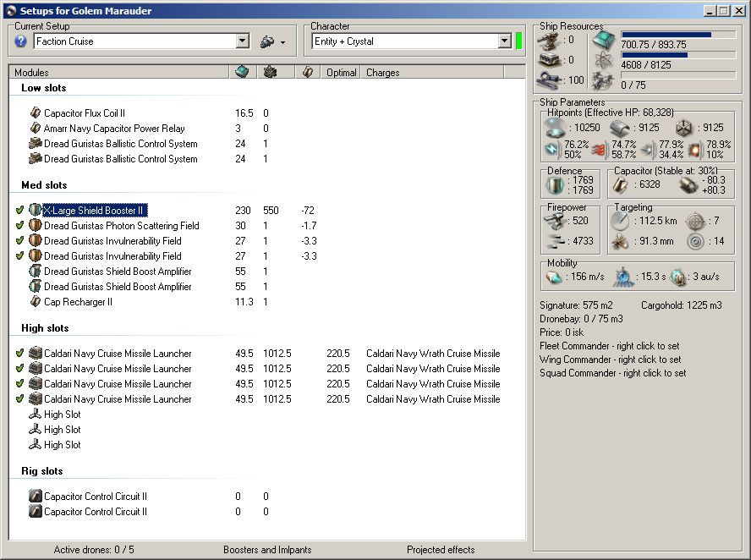
Task: Toggle the X-Large Shield Booster II active checkmark
Action: pos(19,210)
